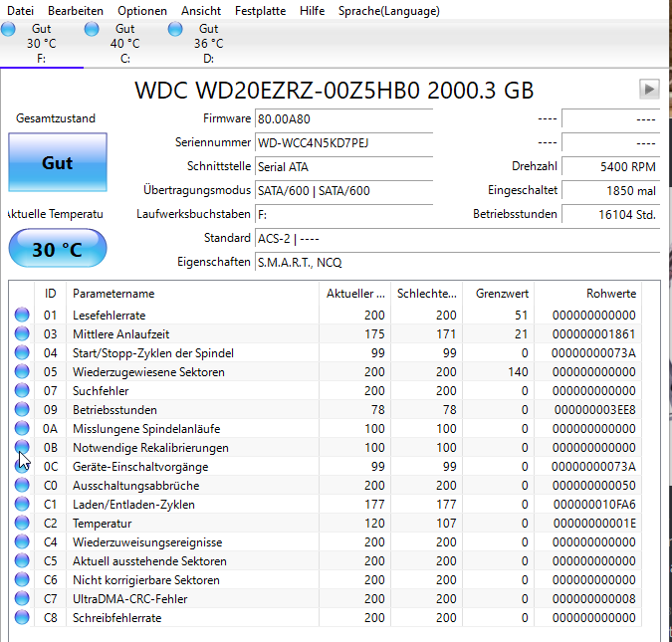The image size is (672, 642).
Task: Select the Lesefehlerrate parameter name
Action: 109,316
